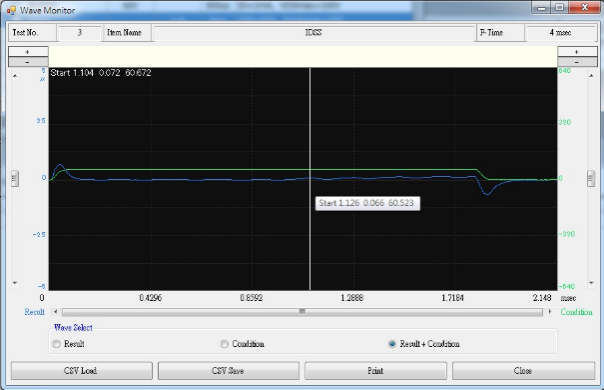Viewport: 604px width, 390px height.
Task: Select the Condition wave radio button
Action: click(225, 344)
